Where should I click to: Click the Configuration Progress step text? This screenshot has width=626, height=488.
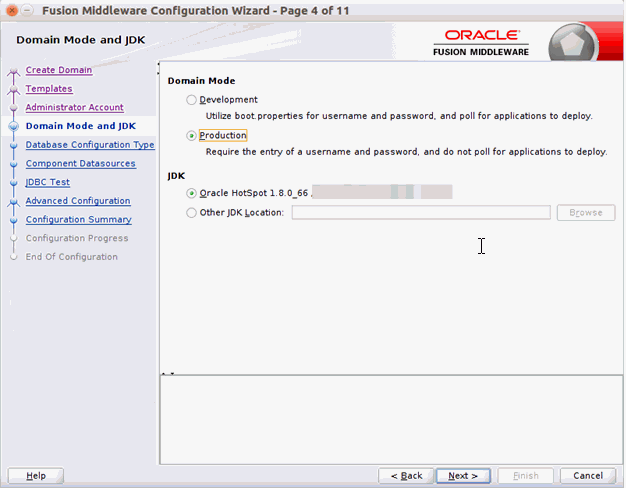click(x=77, y=238)
